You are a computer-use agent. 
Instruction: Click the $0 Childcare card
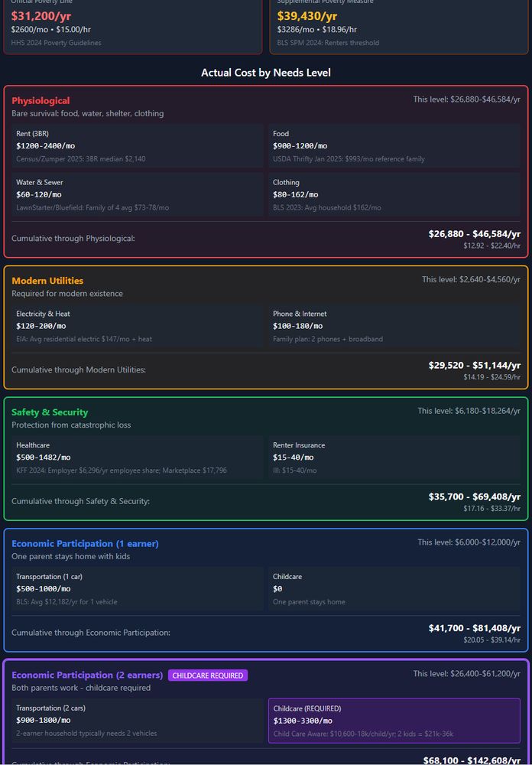coord(394,589)
